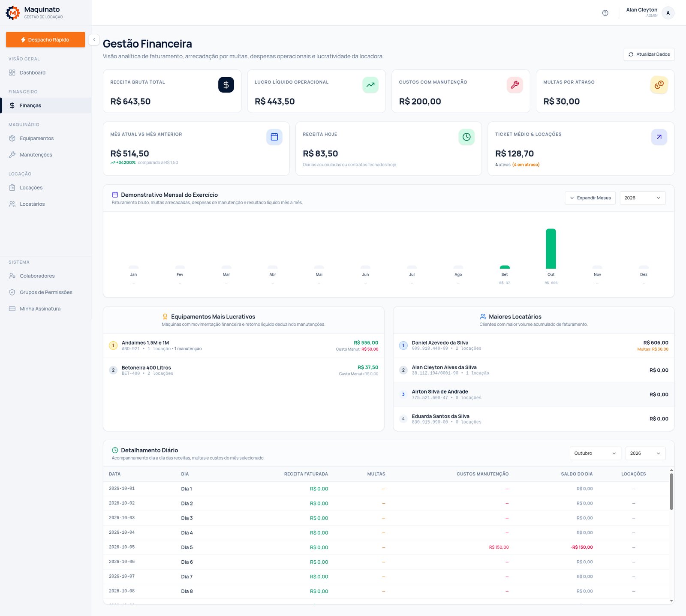Open Manutenções in the sidebar

45,155
